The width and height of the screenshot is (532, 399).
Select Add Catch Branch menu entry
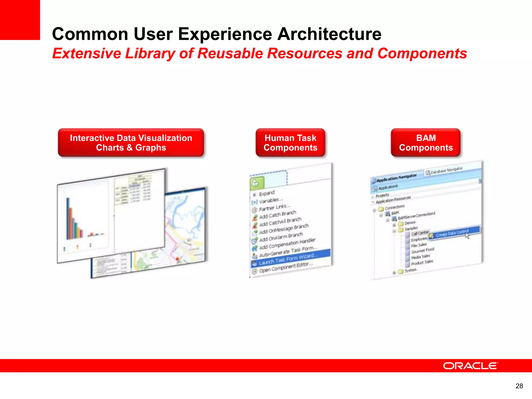[x=278, y=215]
